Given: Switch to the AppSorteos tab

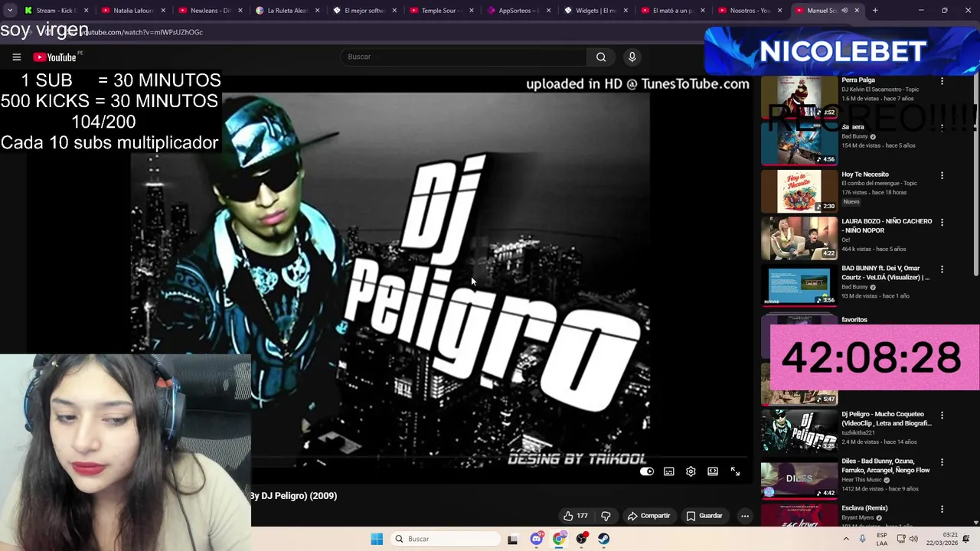Looking at the screenshot, I should pos(518,11).
